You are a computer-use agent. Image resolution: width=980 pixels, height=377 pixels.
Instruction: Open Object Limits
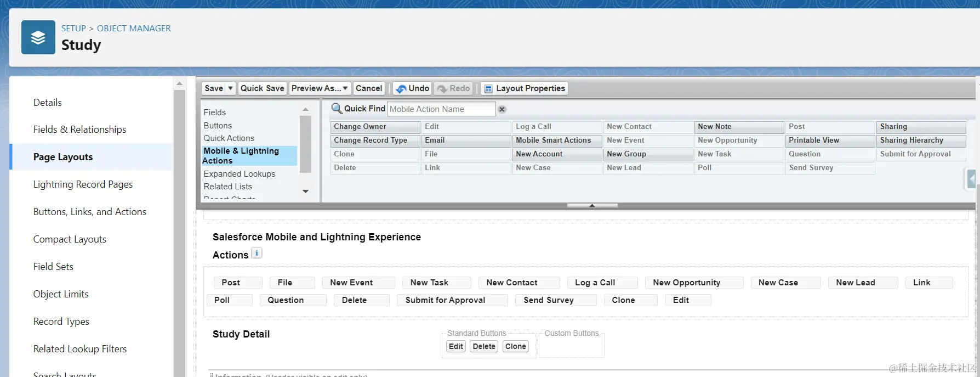point(61,294)
